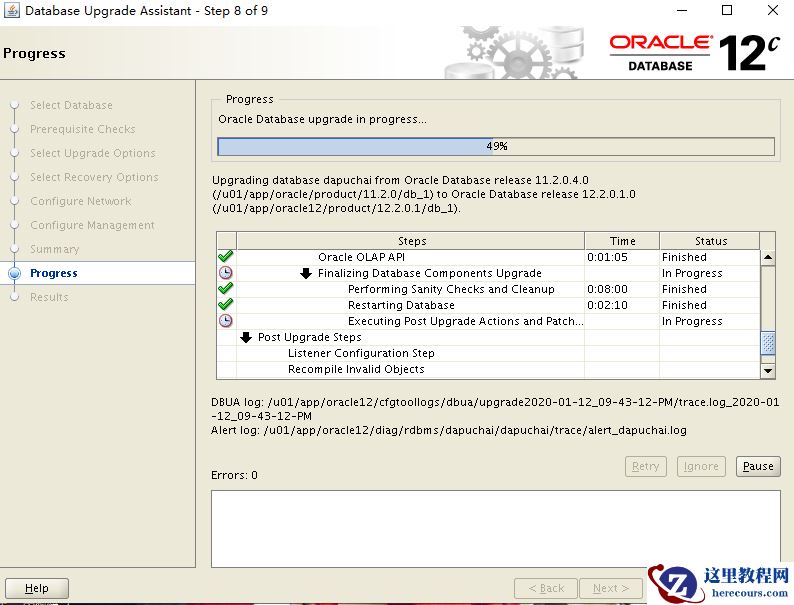The height and width of the screenshot is (605, 794).
Task: Open Help
Action: (36, 588)
